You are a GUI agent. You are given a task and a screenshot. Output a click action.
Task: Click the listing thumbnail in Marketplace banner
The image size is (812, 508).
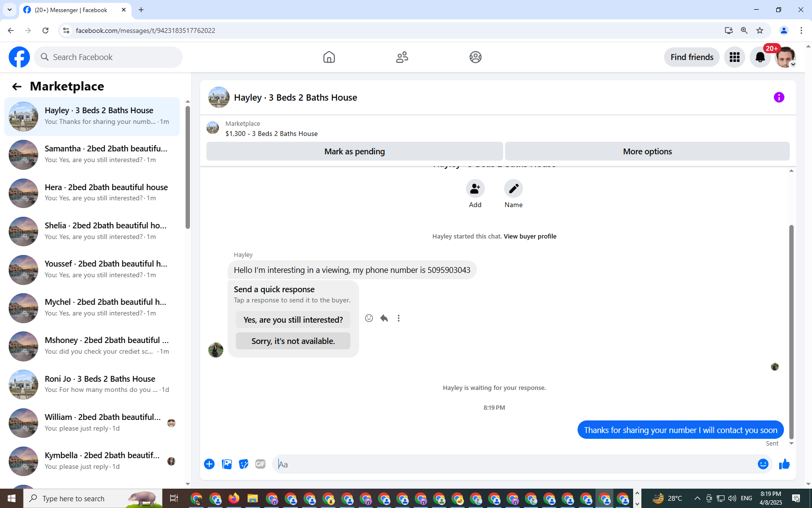213,128
